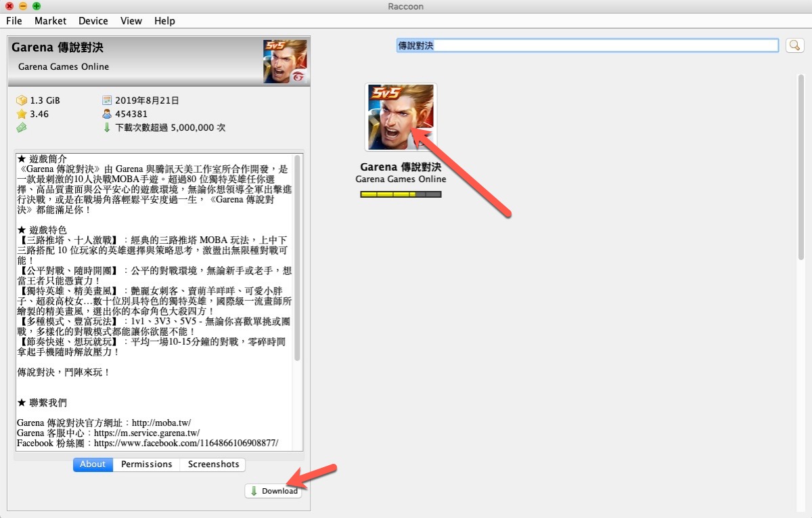Switch to the Screenshots tab
812x518 pixels.
coord(213,465)
